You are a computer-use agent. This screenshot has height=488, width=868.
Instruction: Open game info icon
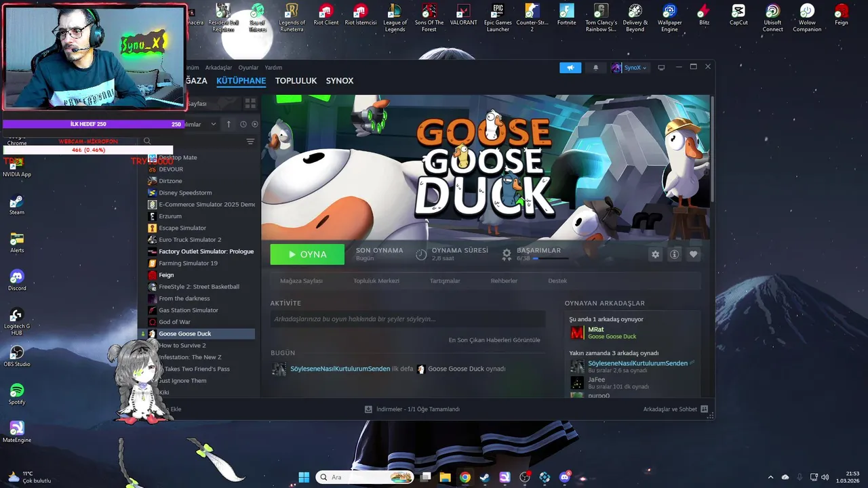[x=674, y=254]
